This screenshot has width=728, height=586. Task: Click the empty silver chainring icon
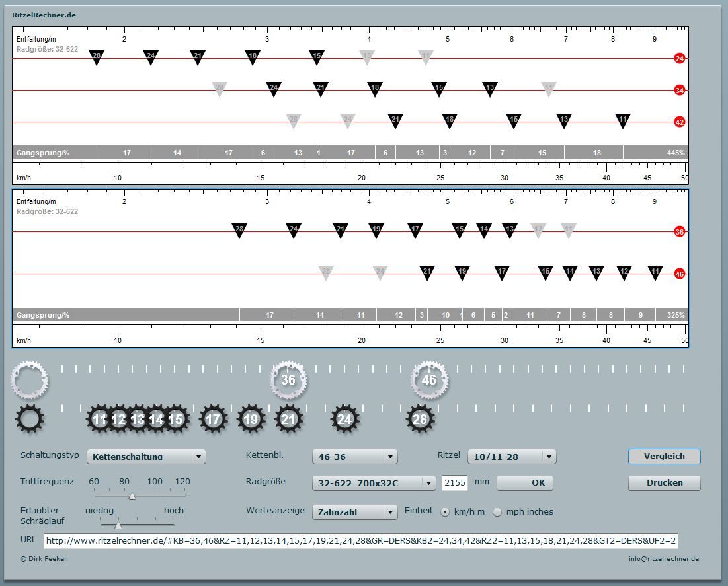(29, 380)
